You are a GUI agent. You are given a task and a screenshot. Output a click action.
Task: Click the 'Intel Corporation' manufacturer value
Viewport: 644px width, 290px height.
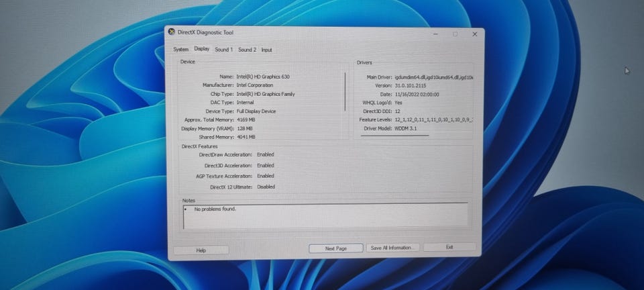click(255, 85)
